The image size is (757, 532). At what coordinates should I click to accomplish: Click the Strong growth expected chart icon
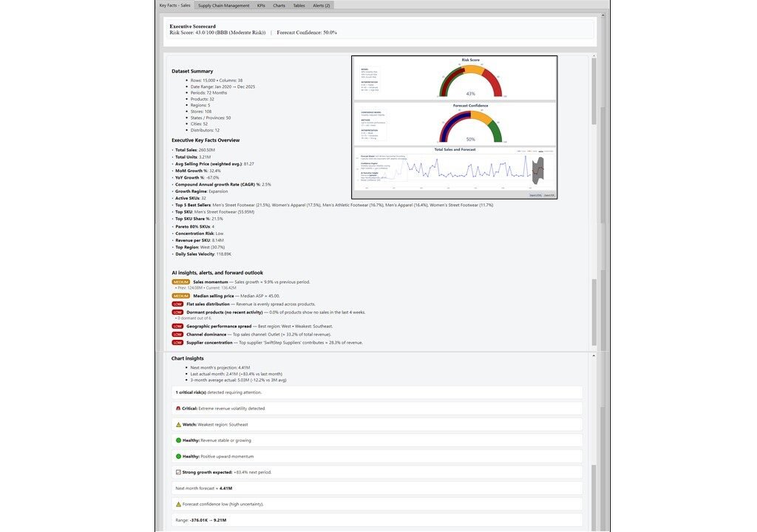178,472
